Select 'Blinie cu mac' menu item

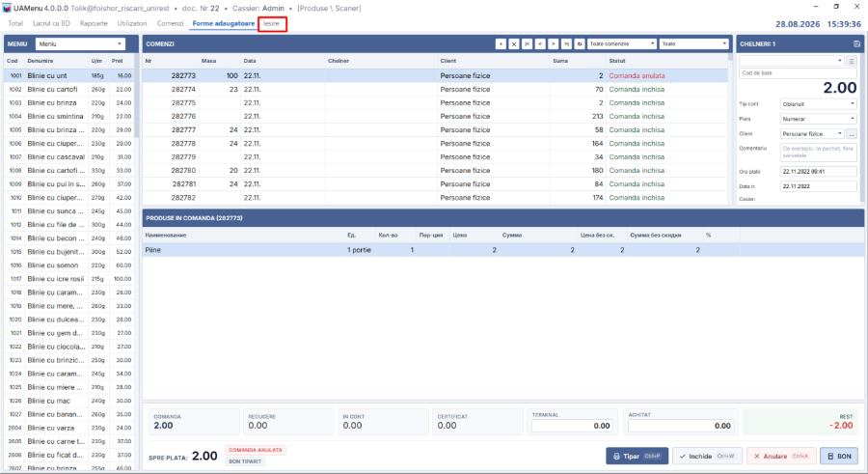point(69,401)
